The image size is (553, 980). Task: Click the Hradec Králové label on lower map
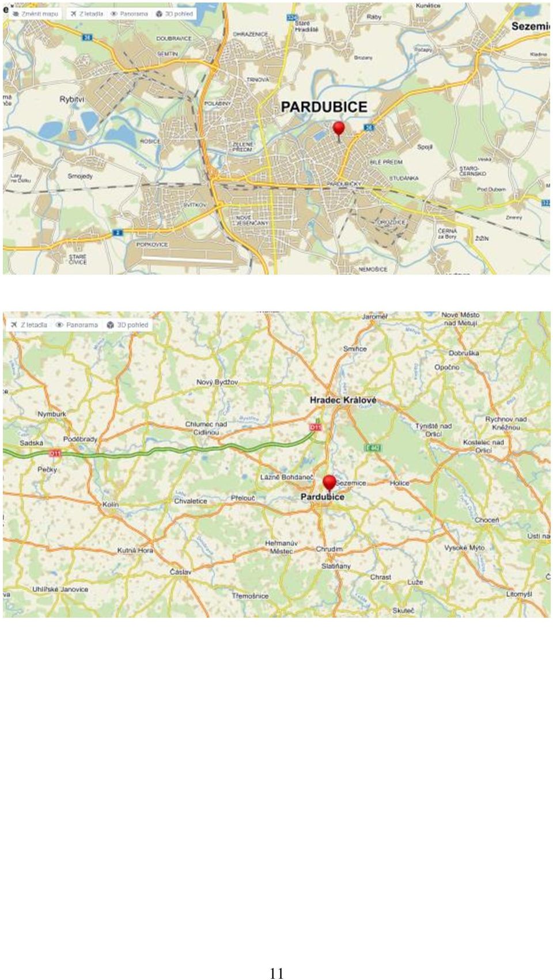pos(343,400)
